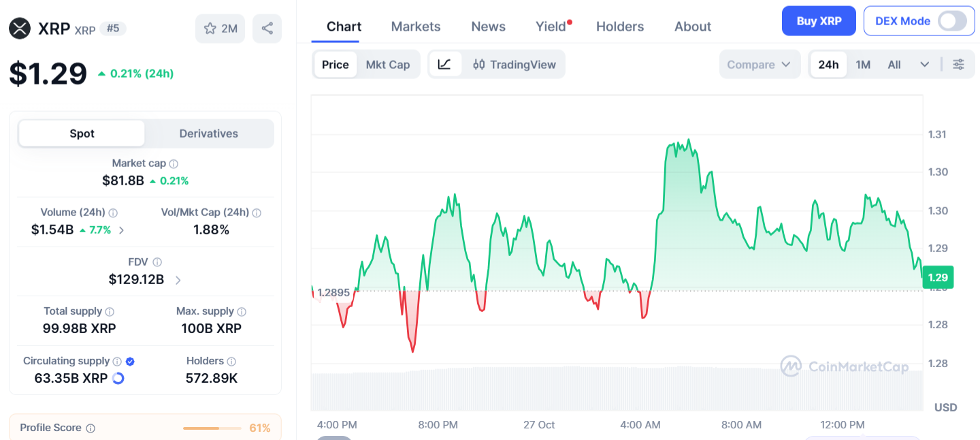Image resolution: width=980 pixels, height=440 pixels.
Task: Click info icon beside Max. supply
Action: 242,311
